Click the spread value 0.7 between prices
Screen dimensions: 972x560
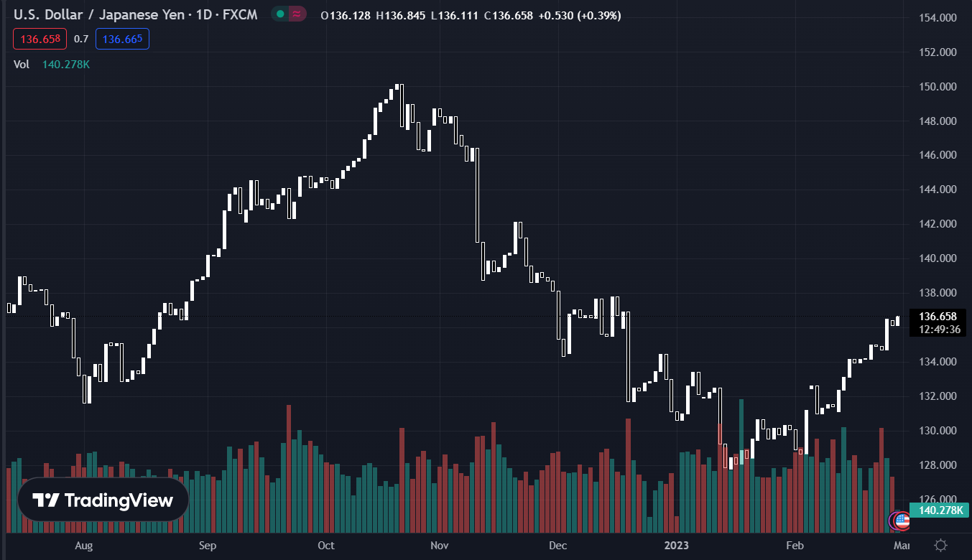[x=81, y=39]
